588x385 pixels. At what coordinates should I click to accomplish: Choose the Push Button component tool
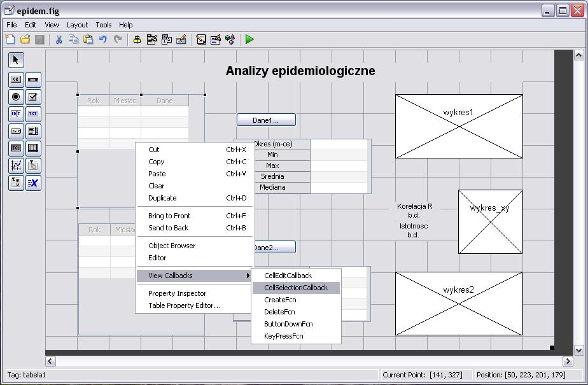click(16, 80)
